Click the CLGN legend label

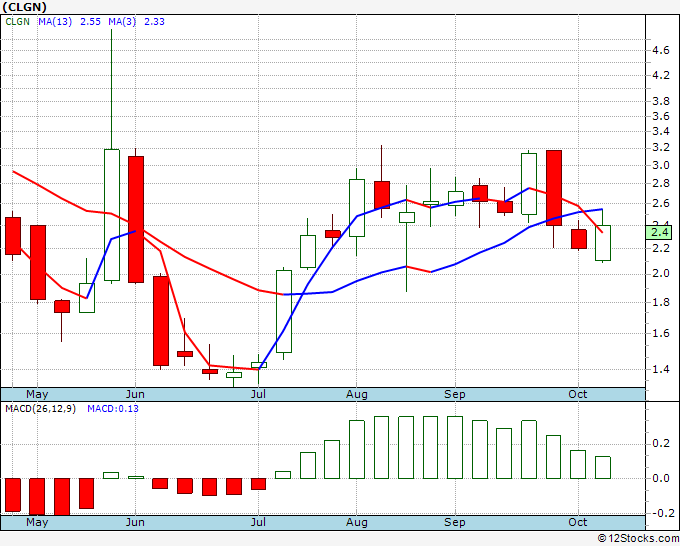point(17,22)
